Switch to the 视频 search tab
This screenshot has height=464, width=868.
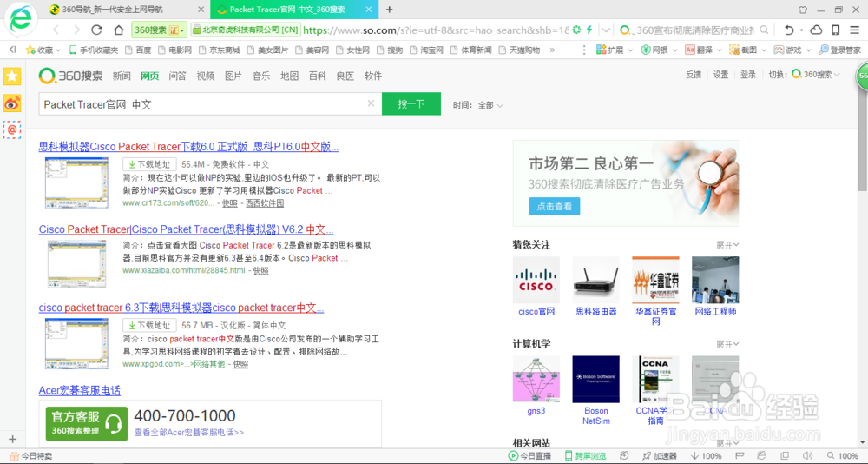[x=206, y=76]
